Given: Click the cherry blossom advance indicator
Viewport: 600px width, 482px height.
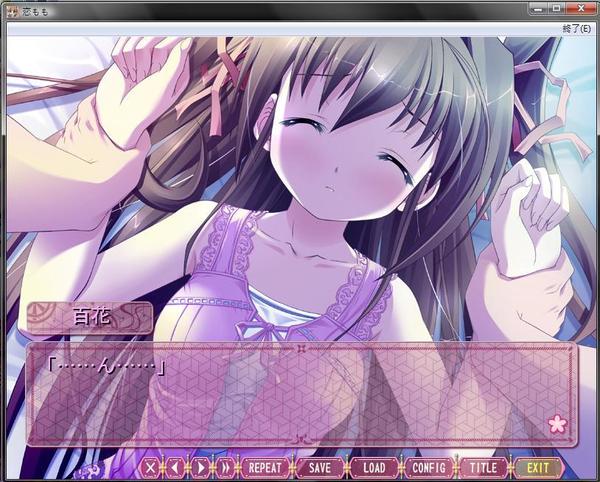Looking at the screenshot, I should 557,423.
